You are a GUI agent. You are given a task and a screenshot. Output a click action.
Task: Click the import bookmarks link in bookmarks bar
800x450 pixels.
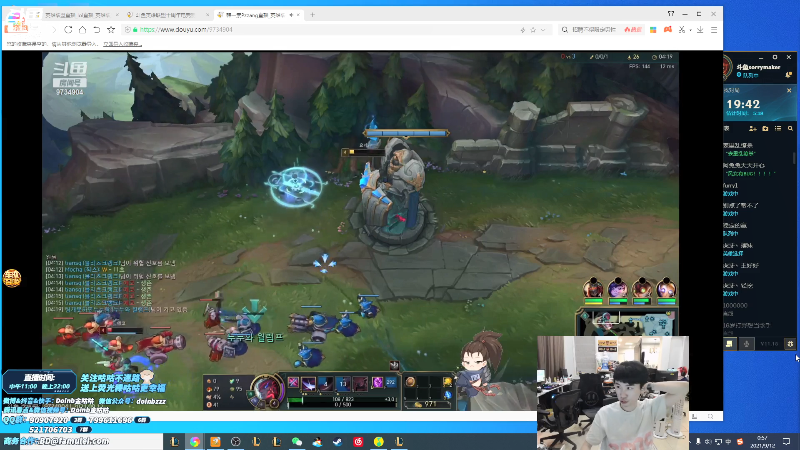pyautogui.click(x=122, y=44)
